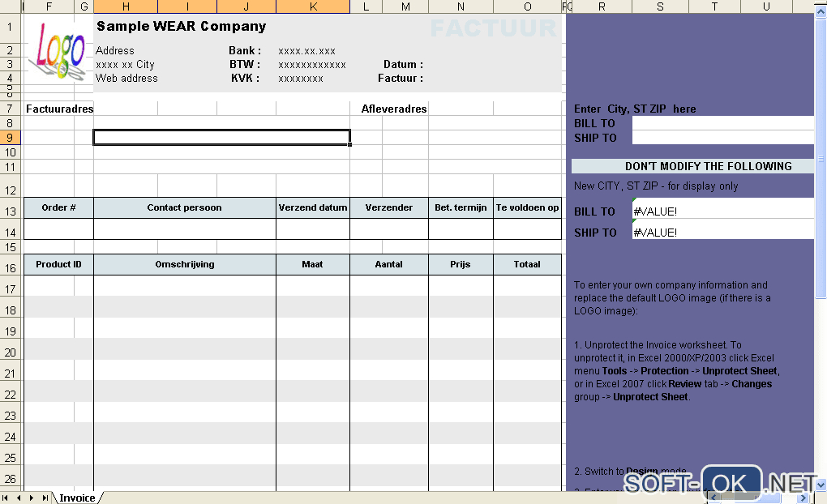Click the 'Prijs' header cell
This screenshot has width=827, height=504.
[461, 265]
